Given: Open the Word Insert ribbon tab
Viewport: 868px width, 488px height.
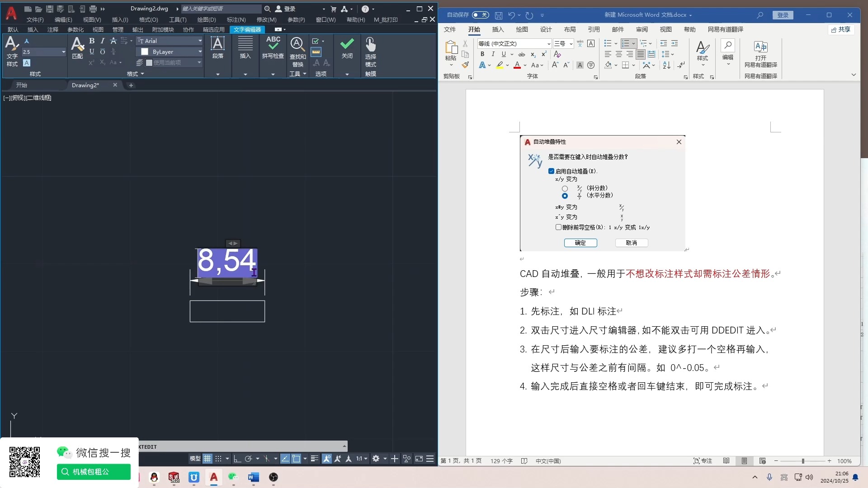Looking at the screenshot, I should (x=498, y=29).
